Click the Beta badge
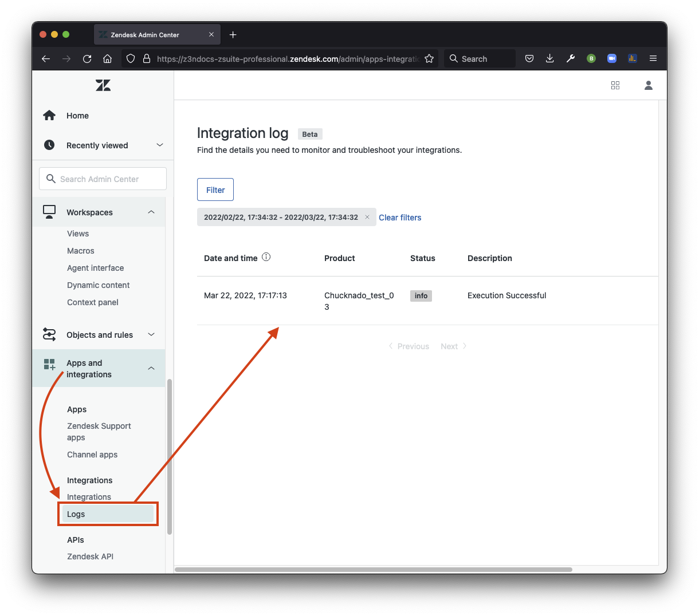Viewport: 699px width, 616px height. 310,134
